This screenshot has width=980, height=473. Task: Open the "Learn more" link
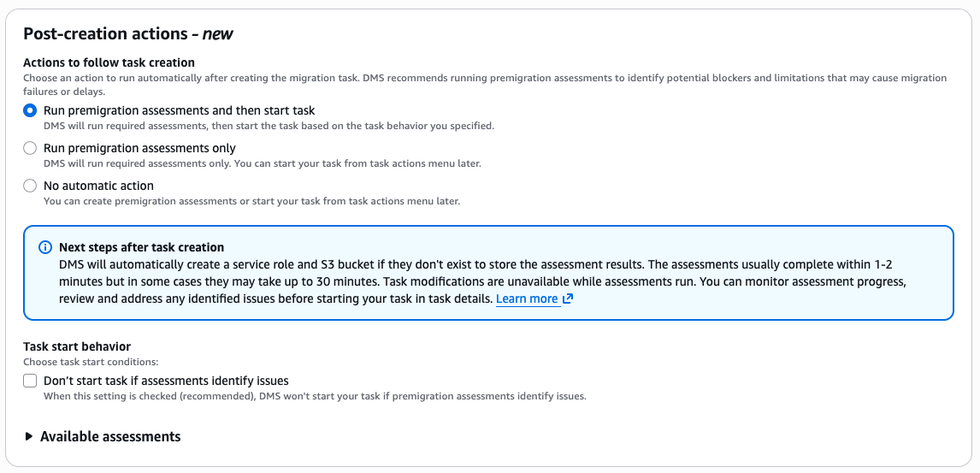(527, 299)
